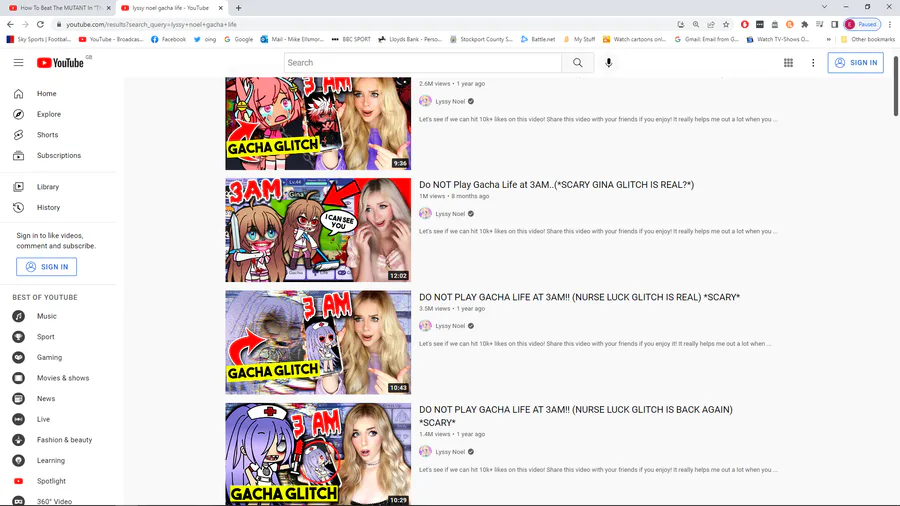900x506 pixels.
Task: Open 'NURSE LUCK GLITCH IS REAL' title
Action: (x=579, y=297)
